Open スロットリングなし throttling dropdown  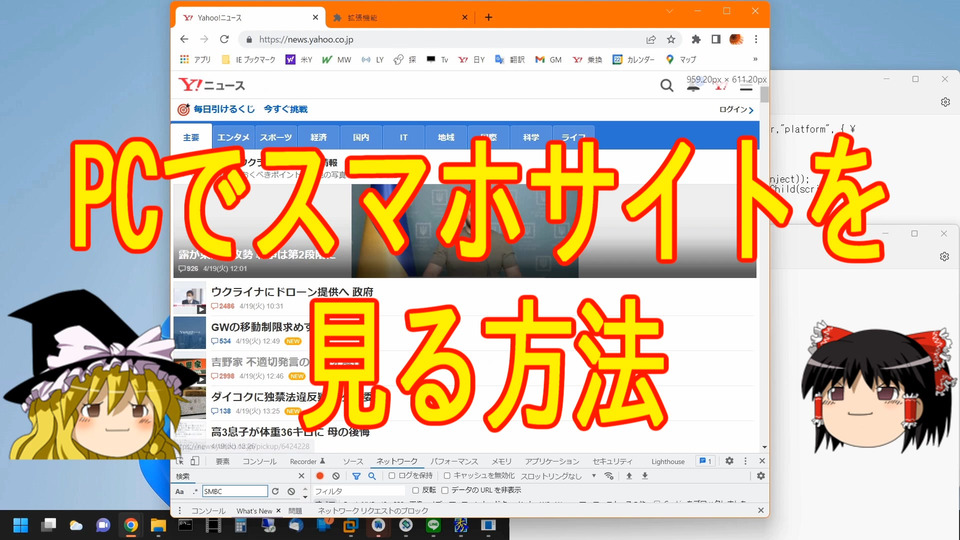pos(558,476)
